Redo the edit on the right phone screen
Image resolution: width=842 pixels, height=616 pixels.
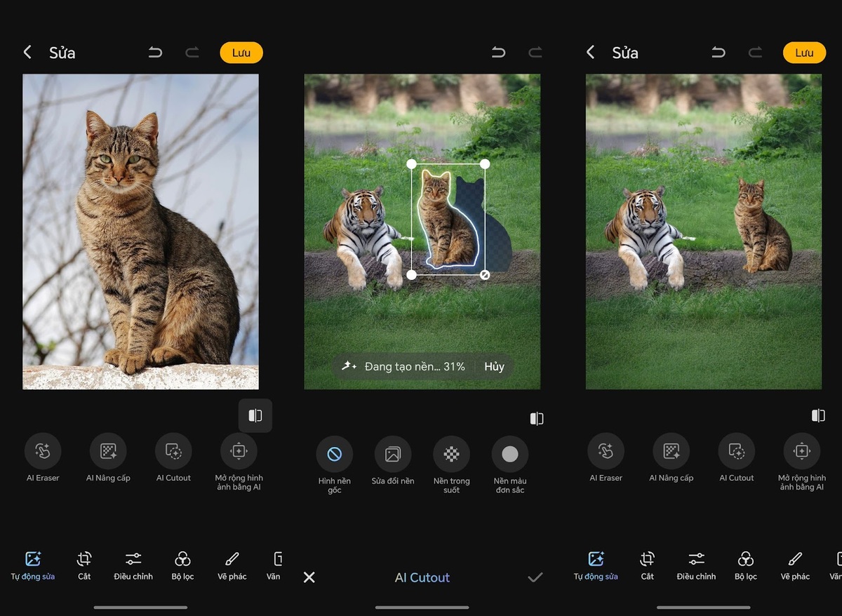click(755, 52)
